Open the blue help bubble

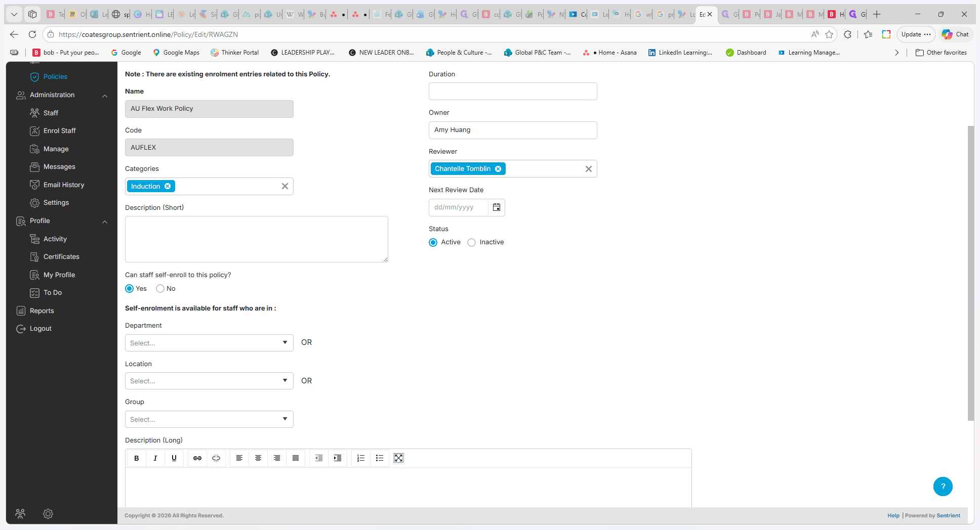943,487
